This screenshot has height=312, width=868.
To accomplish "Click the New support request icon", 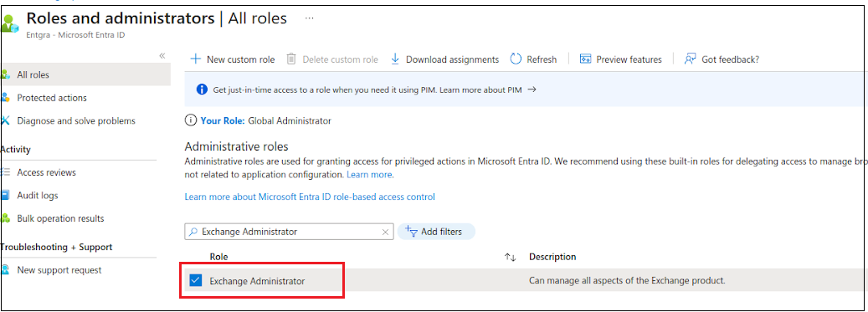I will [5, 270].
